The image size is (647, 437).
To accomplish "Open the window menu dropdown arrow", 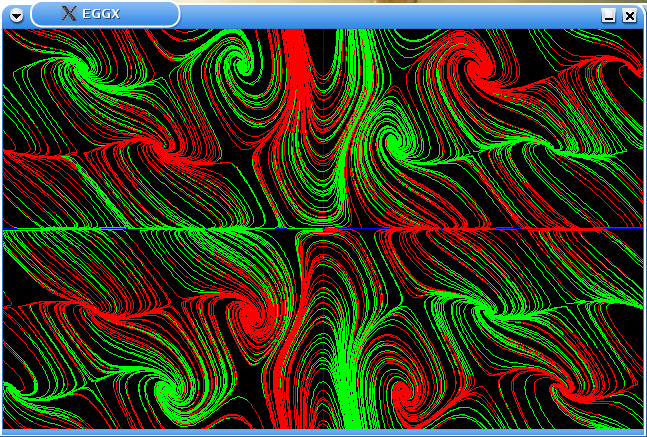I will (17, 16).
